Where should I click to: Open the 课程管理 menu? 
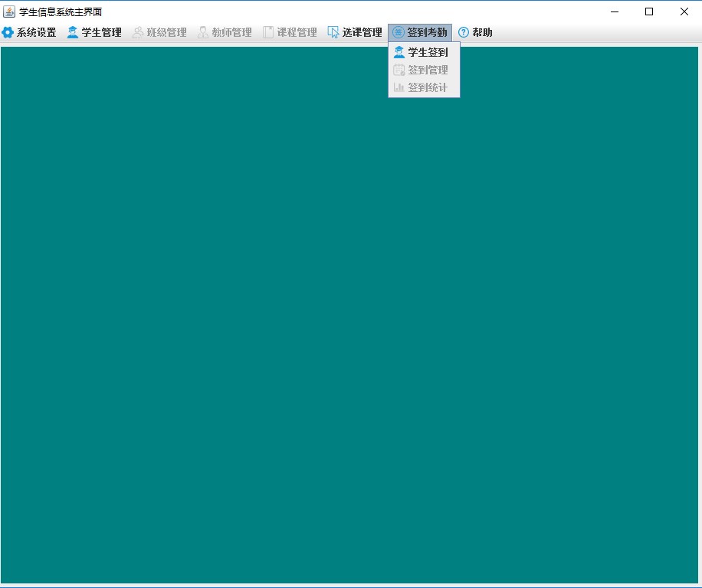pos(290,32)
